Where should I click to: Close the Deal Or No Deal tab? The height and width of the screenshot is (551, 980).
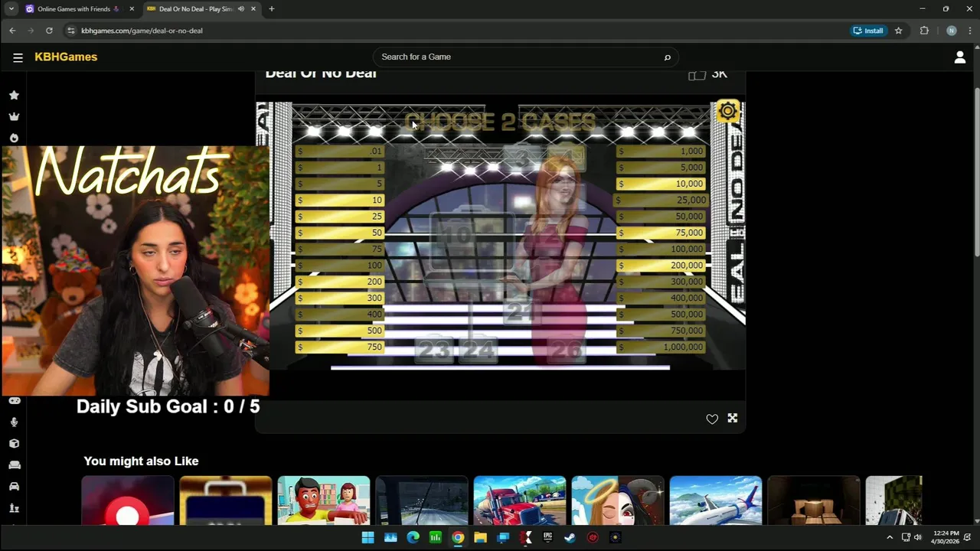point(253,9)
